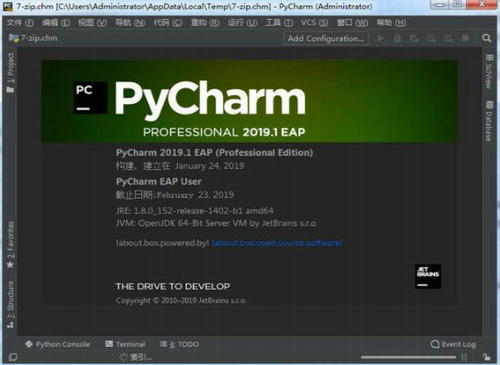Open the Terminal tab
Screen dimensions: 500x365
tap(125, 344)
